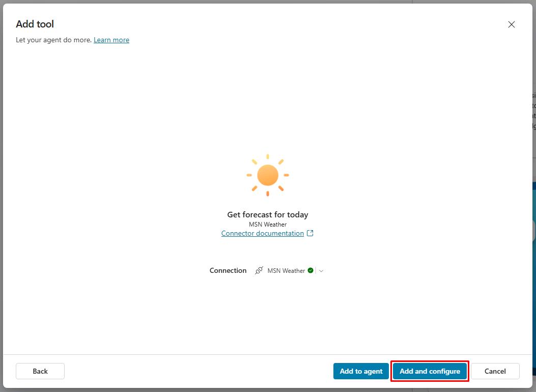The height and width of the screenshot is (392, 536).
Task: Open the Learn more link
Action: coord(111,40)
